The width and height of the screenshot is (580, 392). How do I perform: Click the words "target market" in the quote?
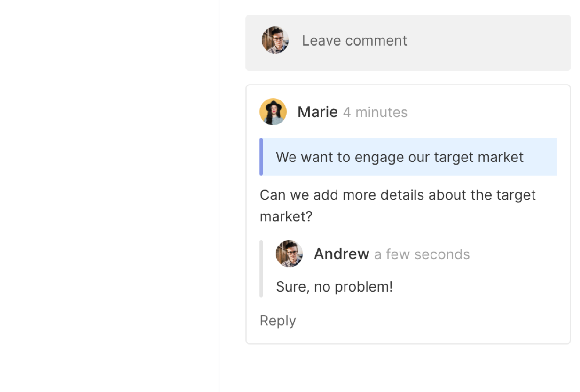pyautogui.click(x=478, y=157)
